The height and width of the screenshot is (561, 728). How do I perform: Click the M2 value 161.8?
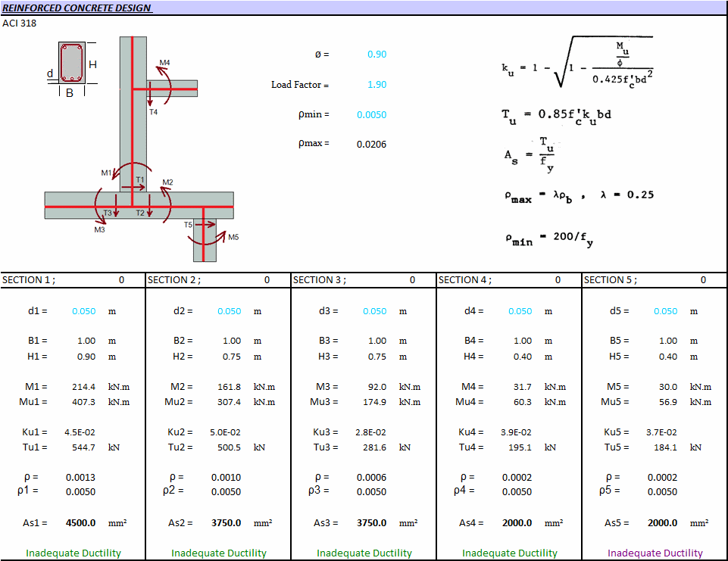pyautogui.click(x=229, y=387)
